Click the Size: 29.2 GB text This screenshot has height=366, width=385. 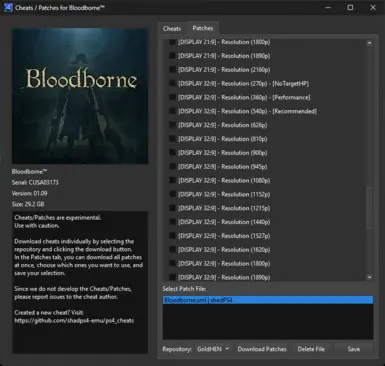coord(28,204)
